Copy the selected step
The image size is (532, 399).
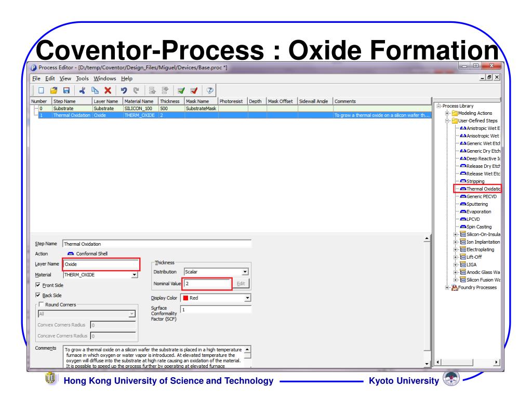pos(95,90)
